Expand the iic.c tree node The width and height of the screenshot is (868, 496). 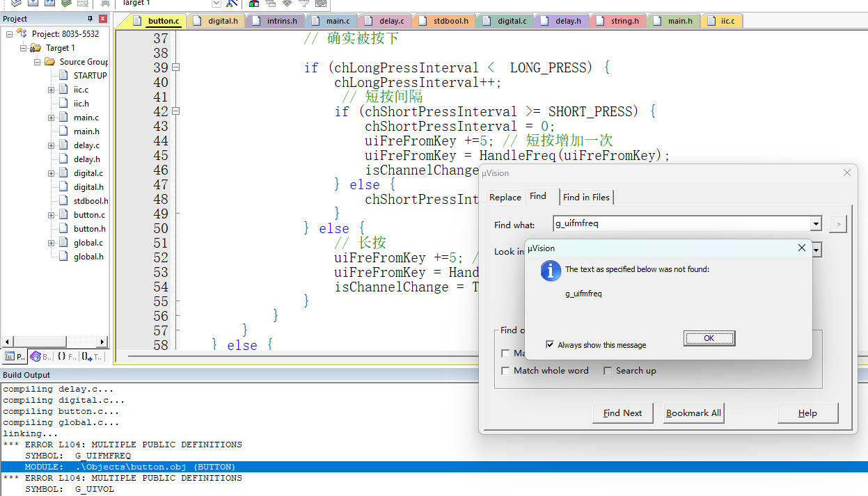pos(51,90)
